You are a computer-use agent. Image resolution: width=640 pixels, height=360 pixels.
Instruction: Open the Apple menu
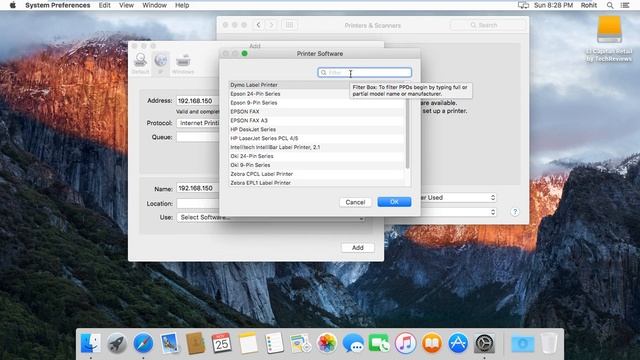(x=13, y=5)
